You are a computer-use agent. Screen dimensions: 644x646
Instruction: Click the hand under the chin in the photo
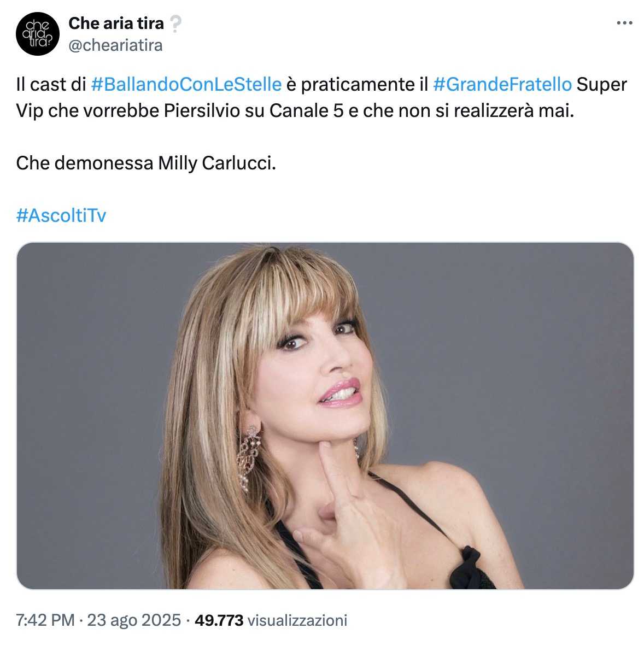click(344, 519)
